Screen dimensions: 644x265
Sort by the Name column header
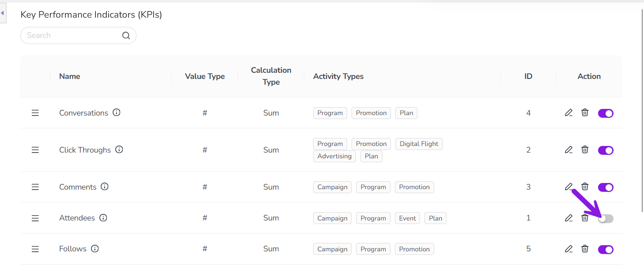[70, 76]
